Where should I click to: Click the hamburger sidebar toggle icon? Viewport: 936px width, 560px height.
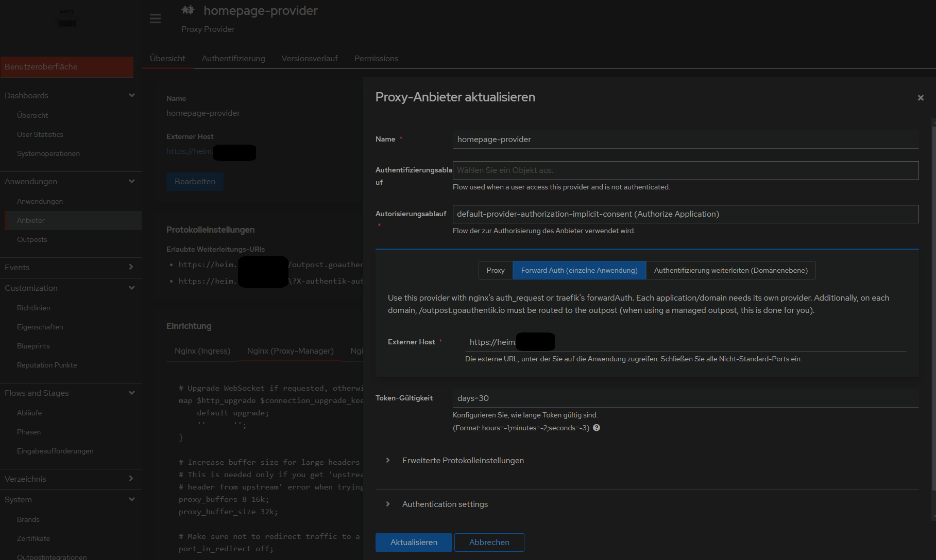click(x=155, y=19)
